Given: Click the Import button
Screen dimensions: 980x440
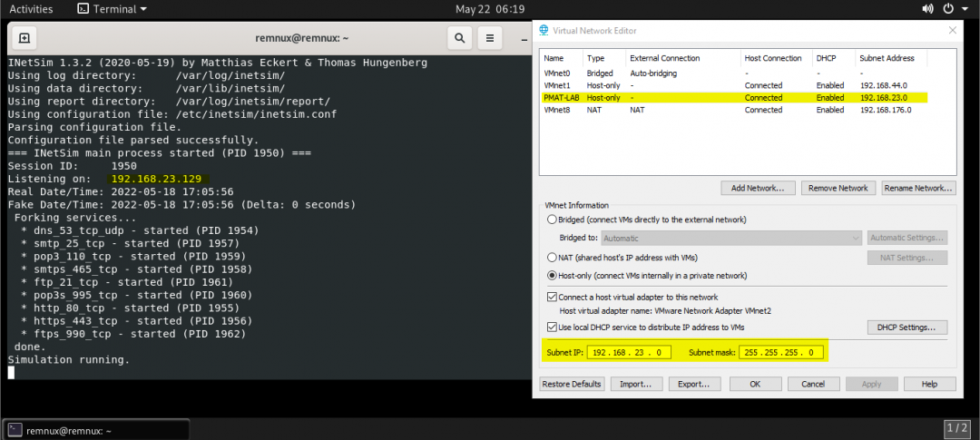Looking at the screenshot, I should point(636,384).
